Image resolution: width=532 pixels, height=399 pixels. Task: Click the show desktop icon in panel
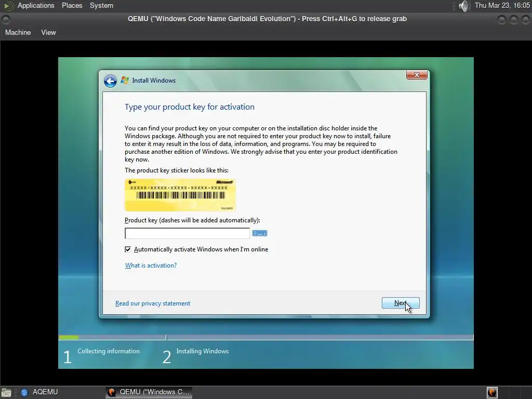click(x=6, y=393)
